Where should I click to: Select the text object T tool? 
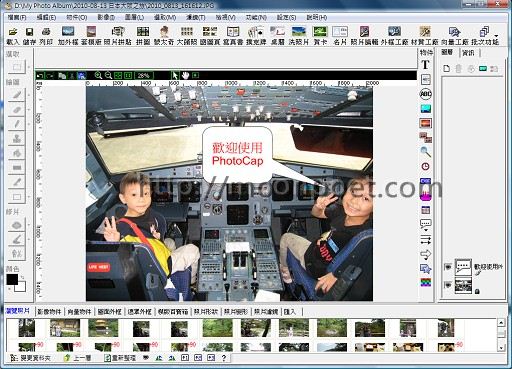pyautogui.click(x=425, y=65)
